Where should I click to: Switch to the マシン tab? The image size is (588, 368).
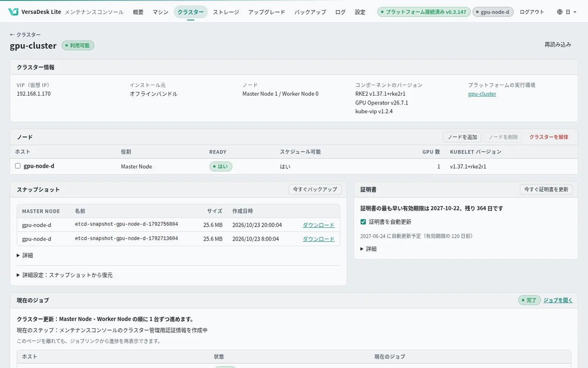click(x=160, y=12)
